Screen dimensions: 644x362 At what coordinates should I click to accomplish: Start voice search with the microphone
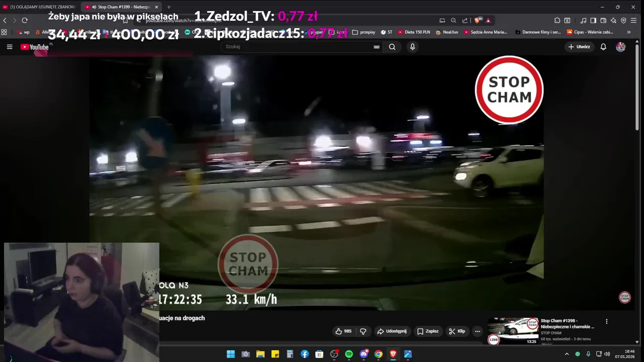[x=413, y=47]
